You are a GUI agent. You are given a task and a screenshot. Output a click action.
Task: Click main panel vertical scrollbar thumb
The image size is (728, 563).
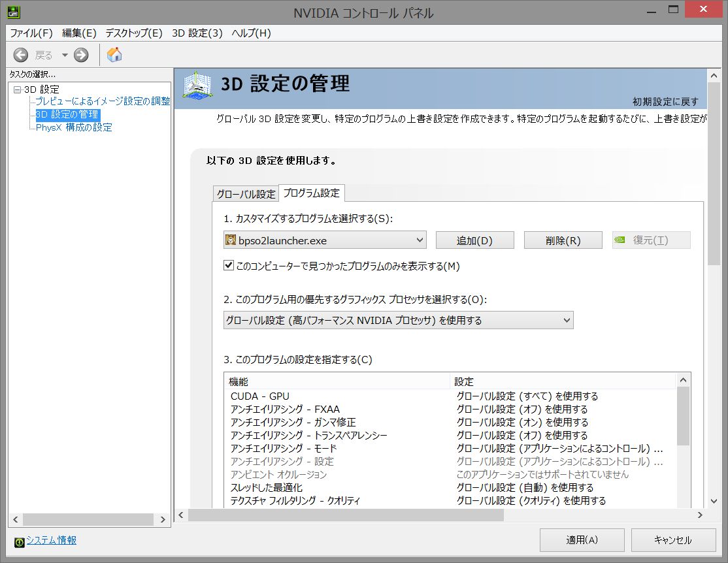click(714, 174)
